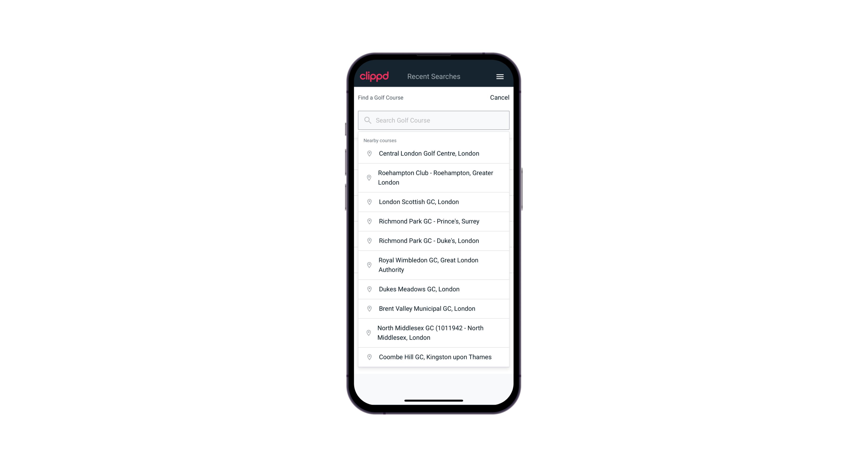
Task: Select North Middlesex GC London
Action: point(434,332)
